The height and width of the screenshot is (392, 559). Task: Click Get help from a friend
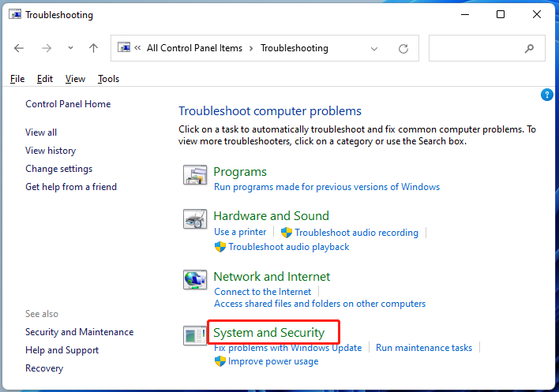(71, 187)
